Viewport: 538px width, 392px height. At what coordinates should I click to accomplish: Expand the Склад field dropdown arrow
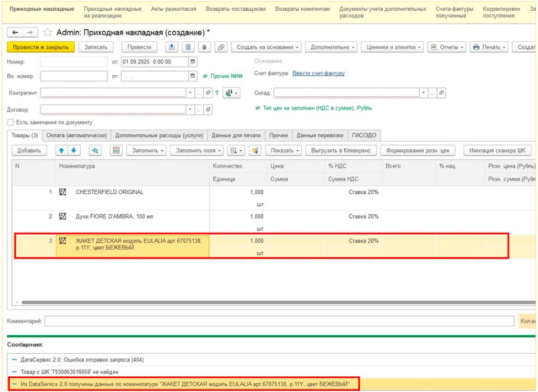[x=424, y=93]
